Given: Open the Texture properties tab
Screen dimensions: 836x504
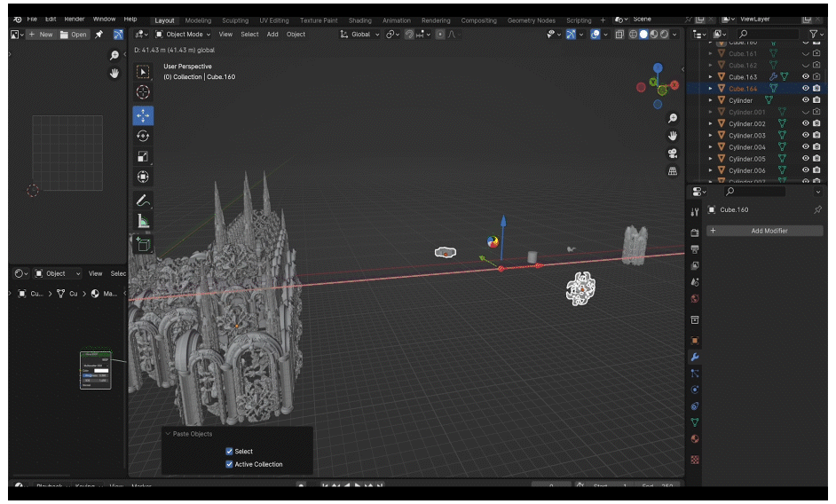Looking at the screenshot, I should (695, 460).
